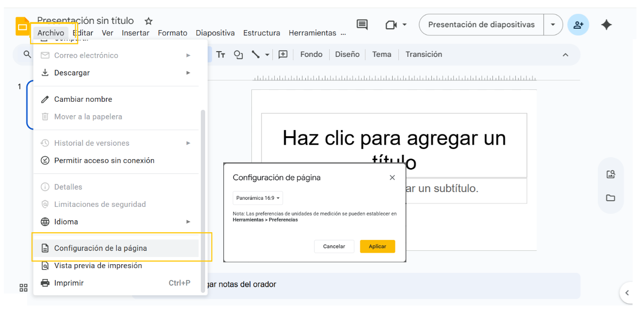Expand the Panorámica 16:9 dropdown

click(258, 198)
